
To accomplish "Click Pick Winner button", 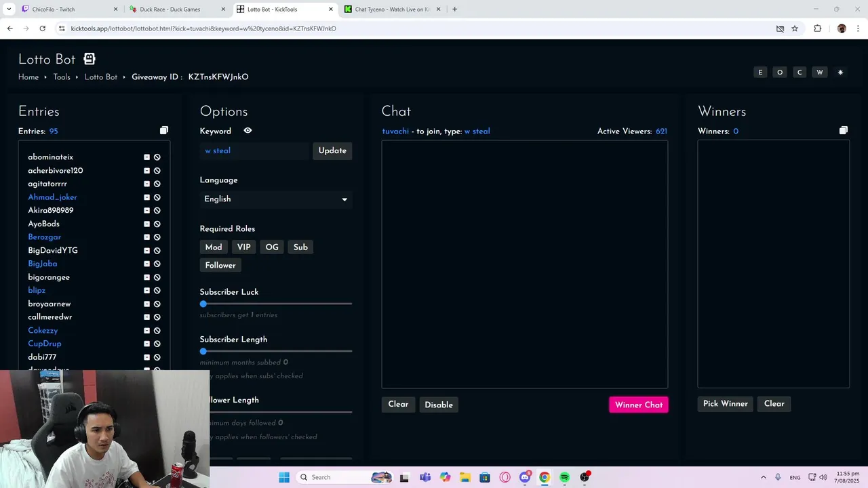I will (x=725, y=404).
